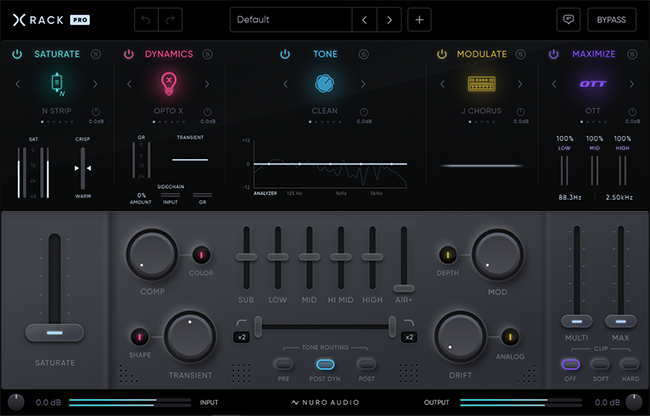Click the left x2 filter slope button

click(x=242, y=337)
